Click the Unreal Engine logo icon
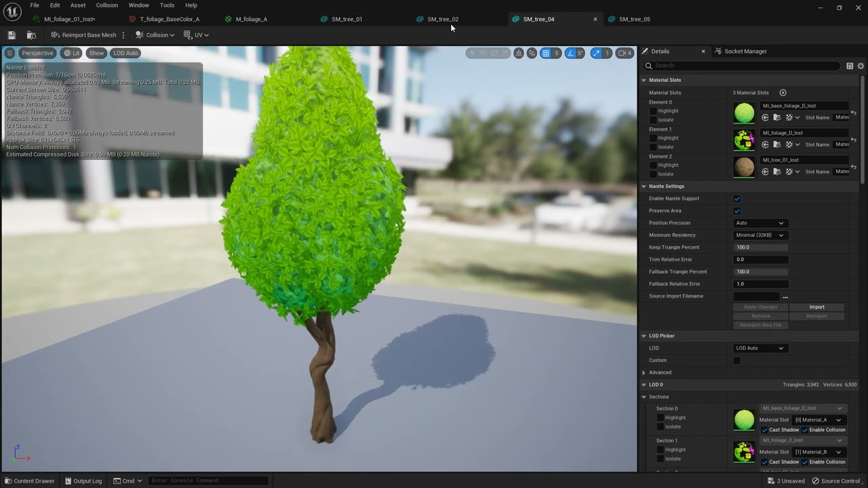 click(13, 12)
